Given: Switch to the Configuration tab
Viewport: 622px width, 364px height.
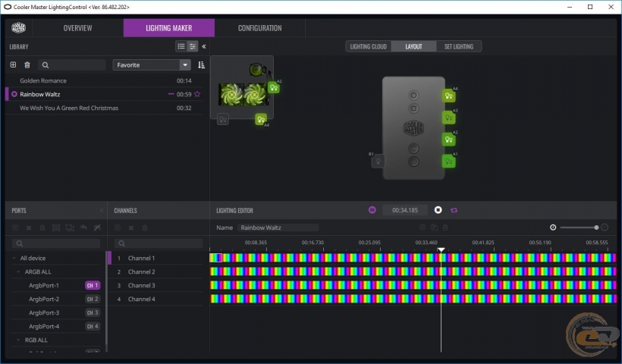Looking at the screenshot, I should coord(259,28).
